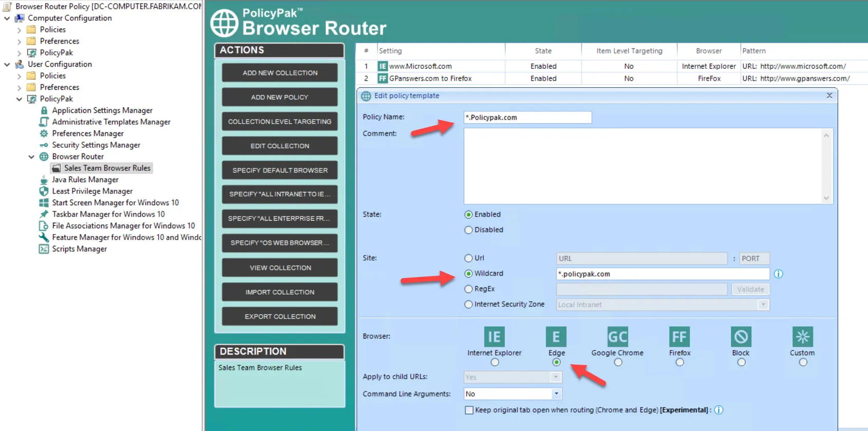
Task: Open the Local Intranet zone dropdown
Action: click(763, 305)
